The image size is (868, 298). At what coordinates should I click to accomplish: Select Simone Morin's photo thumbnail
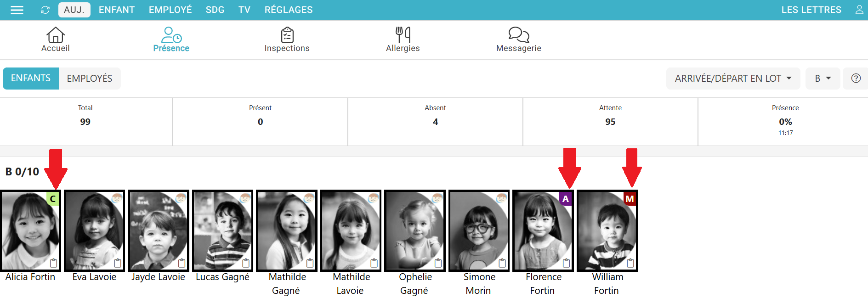pos(479,231)
